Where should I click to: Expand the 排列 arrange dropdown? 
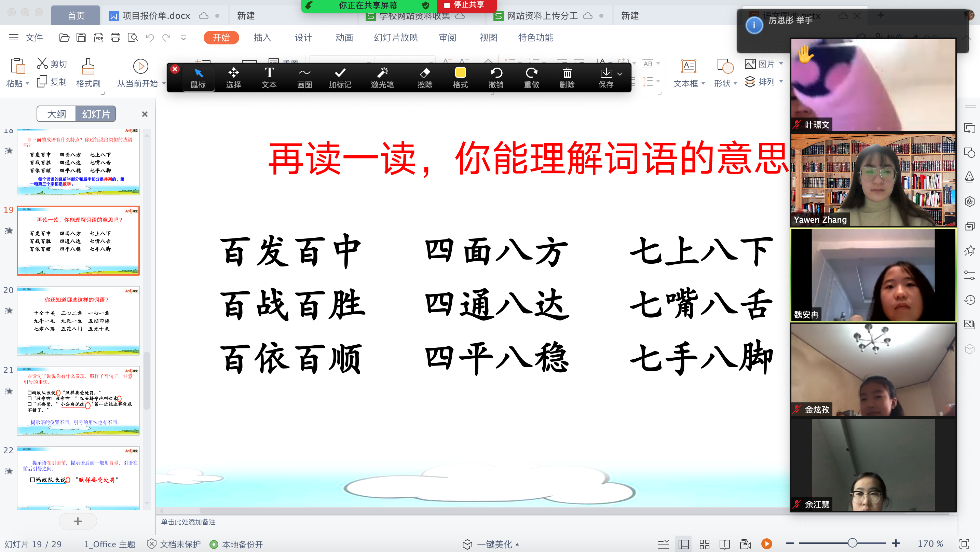tap(781, 81)
